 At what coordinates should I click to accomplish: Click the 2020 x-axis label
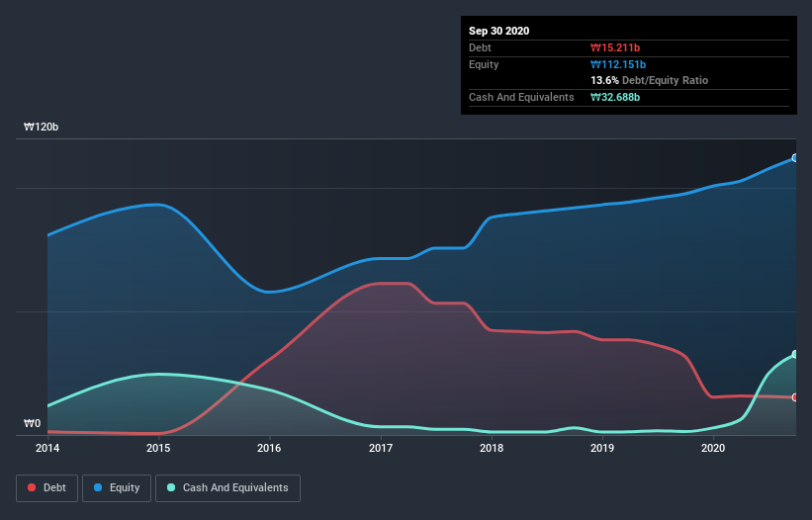pos(713,448)
